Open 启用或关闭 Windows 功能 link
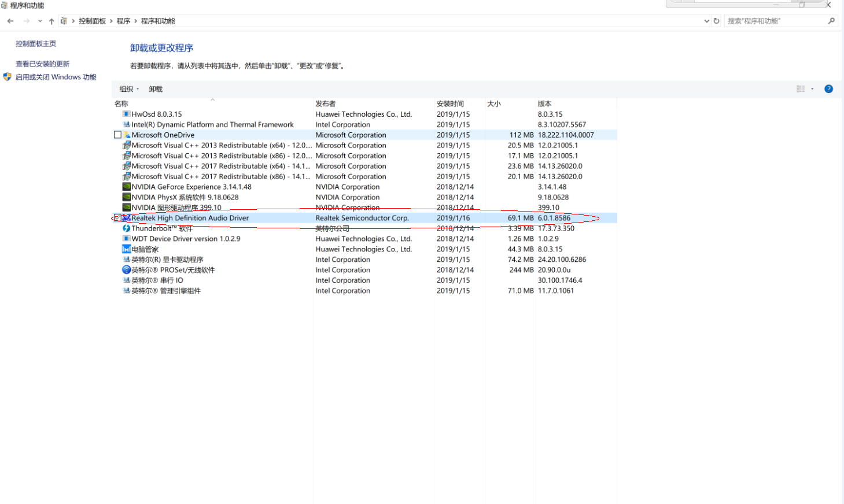This screenshot has height=504, width=844. pos(56,77)
